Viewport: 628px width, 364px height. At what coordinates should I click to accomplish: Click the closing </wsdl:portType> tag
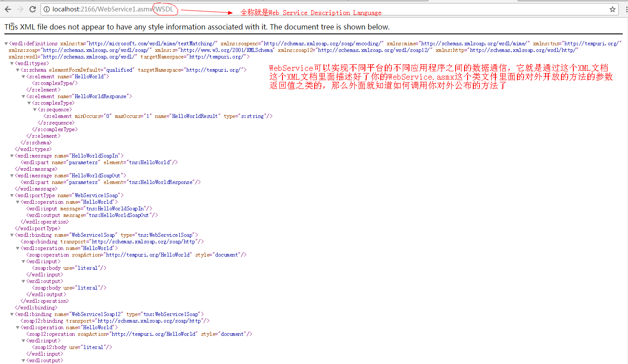[37, 228]
